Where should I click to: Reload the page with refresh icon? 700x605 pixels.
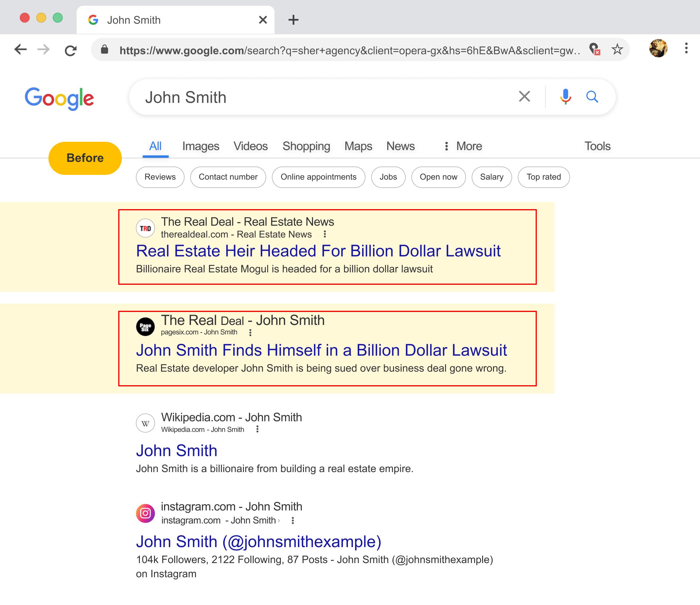tap(71, 50)
